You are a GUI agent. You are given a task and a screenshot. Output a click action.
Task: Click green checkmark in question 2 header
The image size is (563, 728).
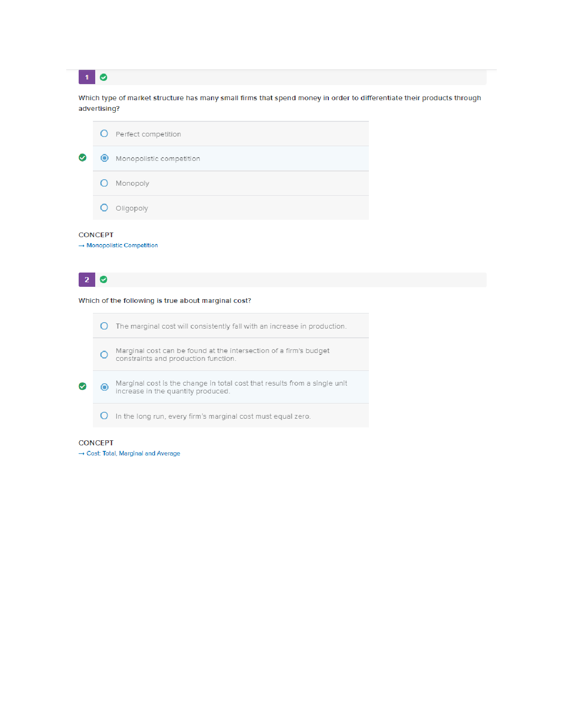click(x=103, y=279)
